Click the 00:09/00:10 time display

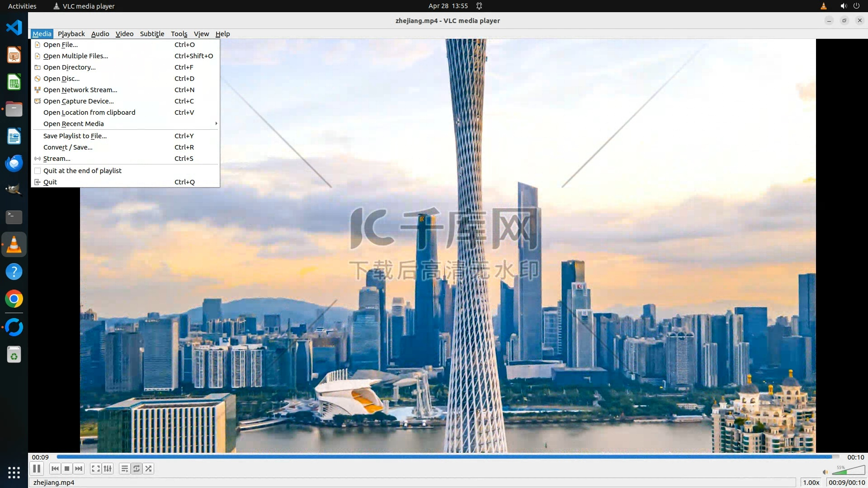[846, 483]
